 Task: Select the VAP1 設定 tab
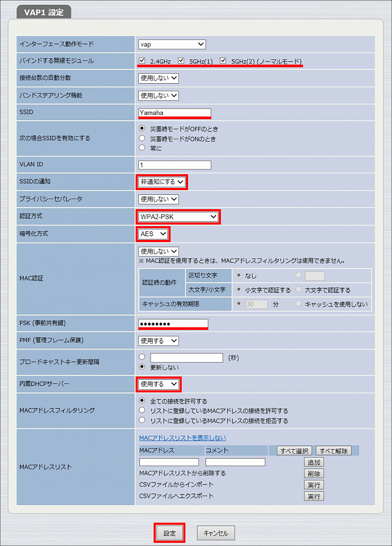pos(44,12)
